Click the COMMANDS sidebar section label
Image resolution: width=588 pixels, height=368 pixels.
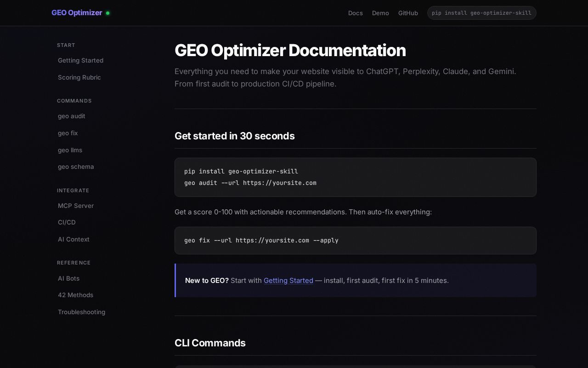click(x=74, y=101)
